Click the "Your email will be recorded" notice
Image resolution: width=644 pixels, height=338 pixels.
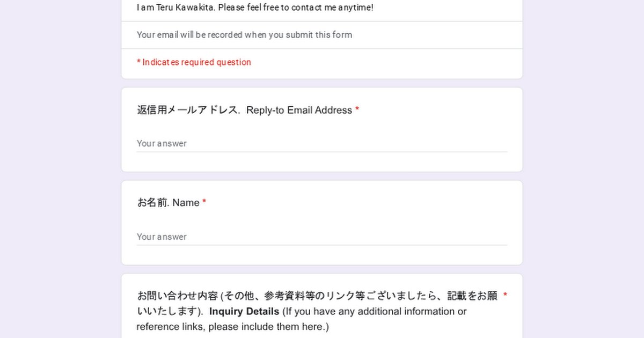click(x=244, y=35)
